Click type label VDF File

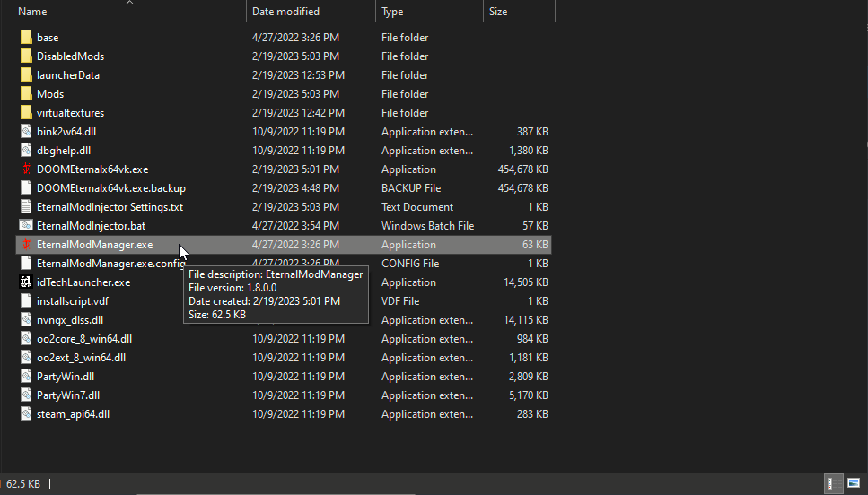pos(400,301)
